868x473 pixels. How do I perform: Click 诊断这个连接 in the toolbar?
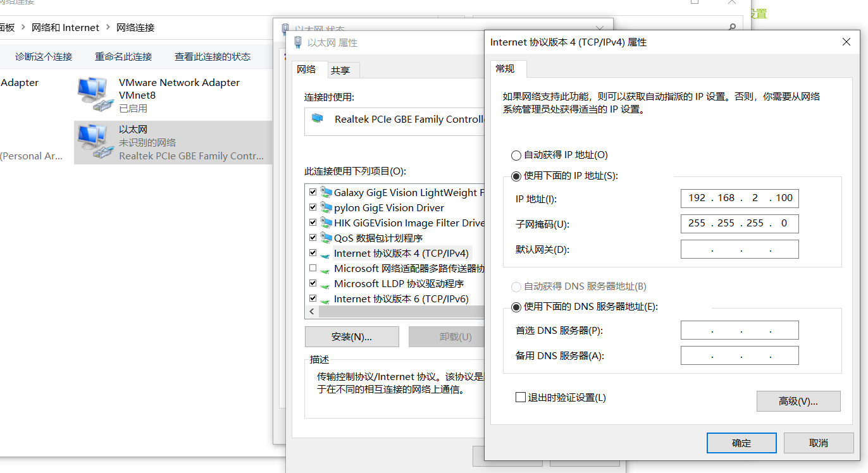click(44, 56)
